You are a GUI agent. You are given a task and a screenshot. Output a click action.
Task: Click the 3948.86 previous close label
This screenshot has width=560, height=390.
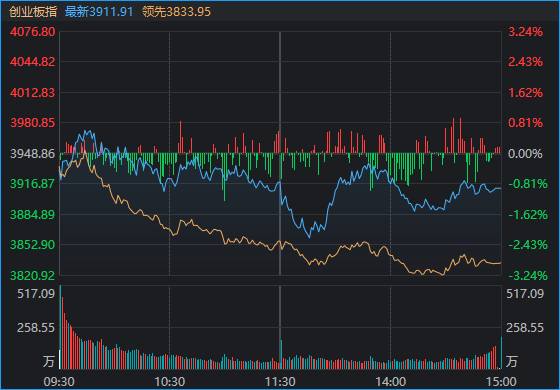(33, 154)
